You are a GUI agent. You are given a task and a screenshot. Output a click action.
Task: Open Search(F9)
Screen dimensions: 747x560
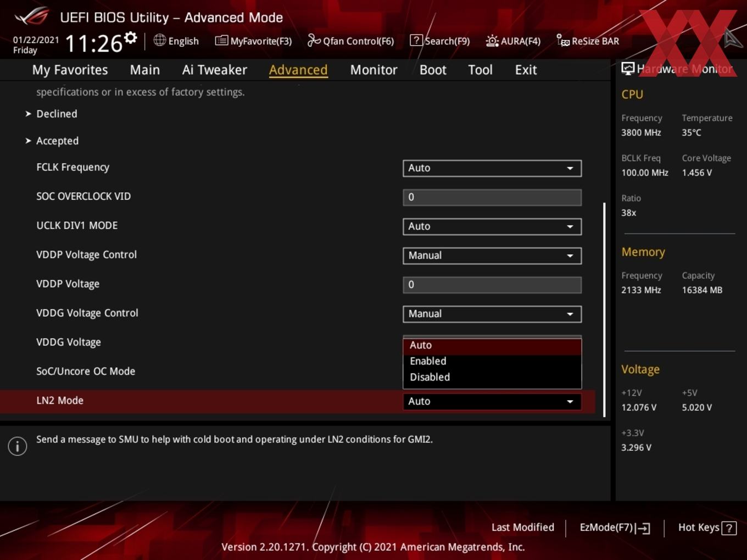pyautogui.click(x=440, y=41)
